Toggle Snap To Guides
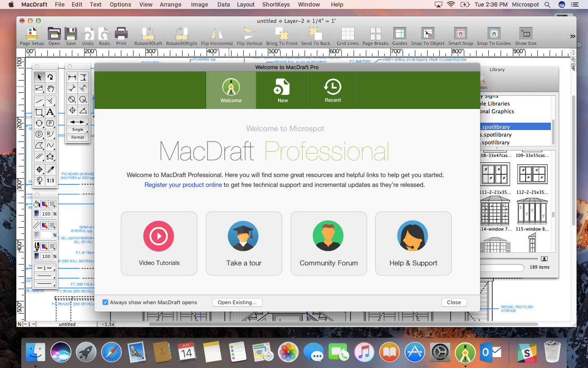The height and width of the screenshot is (368, 588). coord(494,36)
